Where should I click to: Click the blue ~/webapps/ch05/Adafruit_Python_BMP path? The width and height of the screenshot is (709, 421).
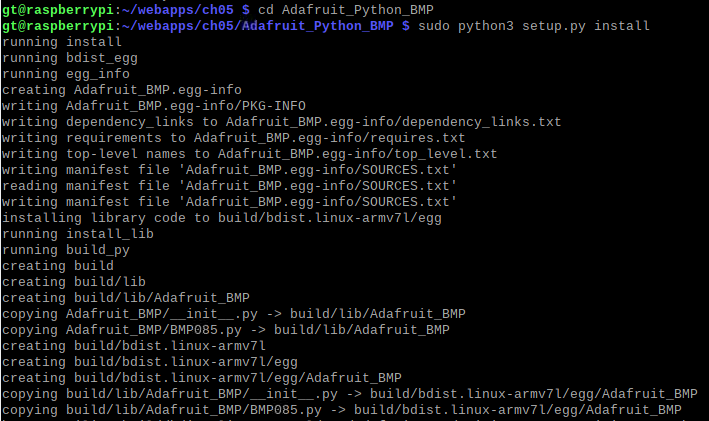pyautogui.click(x=257, y=26)
